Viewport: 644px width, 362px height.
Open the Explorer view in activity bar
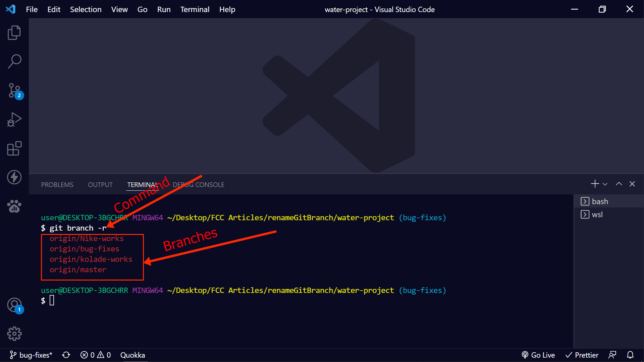14,33
